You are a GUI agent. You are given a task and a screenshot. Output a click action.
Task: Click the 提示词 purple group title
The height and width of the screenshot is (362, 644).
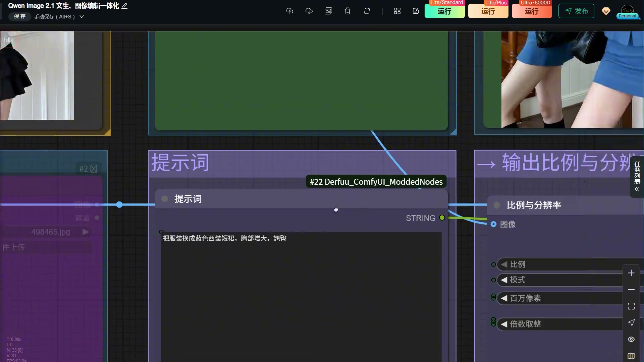click(180, 163)
